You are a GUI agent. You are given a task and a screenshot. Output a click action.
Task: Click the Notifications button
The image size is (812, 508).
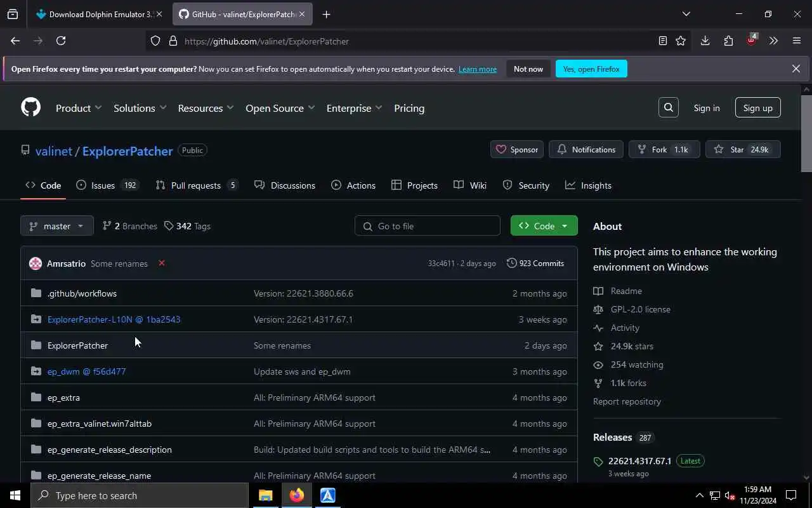(x=586, y=149)
